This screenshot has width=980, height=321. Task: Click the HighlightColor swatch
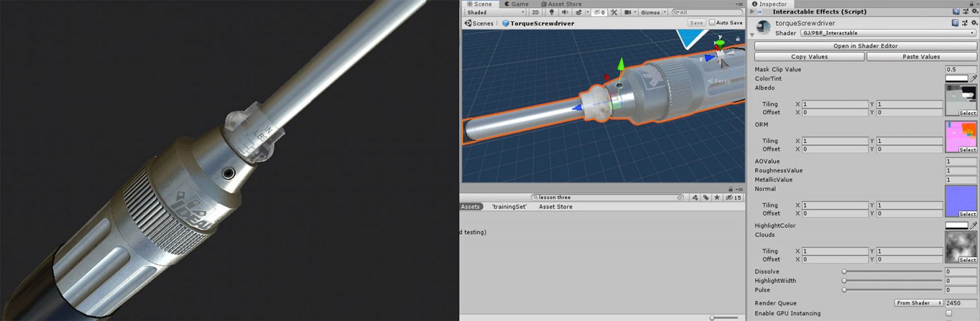[956, 225]
